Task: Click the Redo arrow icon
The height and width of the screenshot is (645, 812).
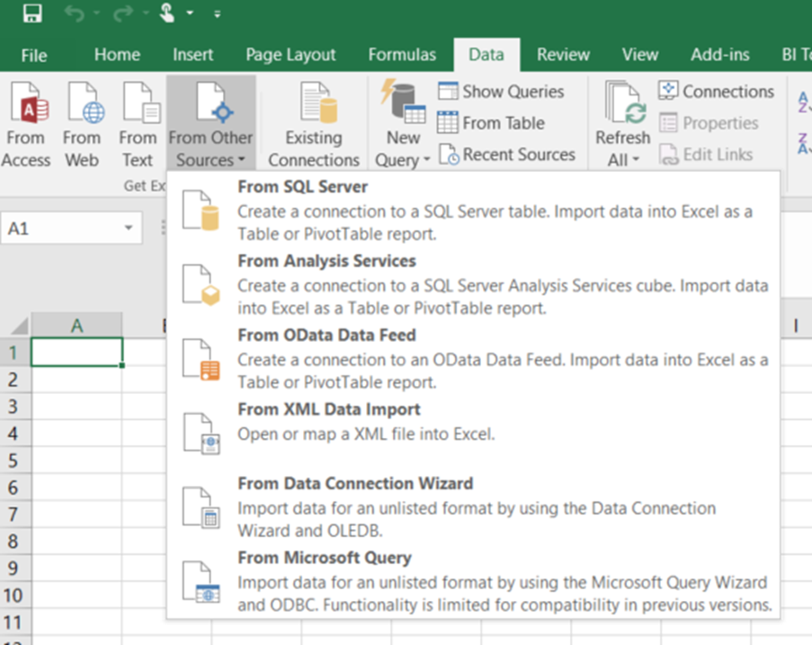Action: pyautogui.click(x=123, y=13)
